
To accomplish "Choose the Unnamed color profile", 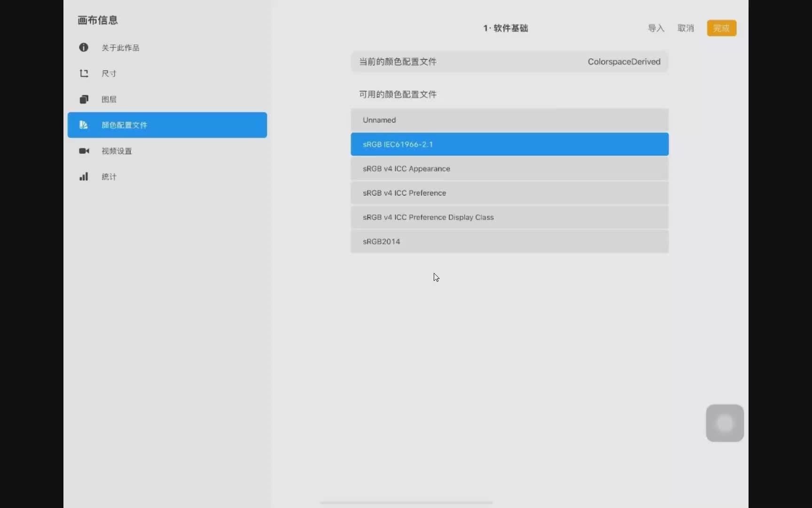I will (x=509, y=120).
